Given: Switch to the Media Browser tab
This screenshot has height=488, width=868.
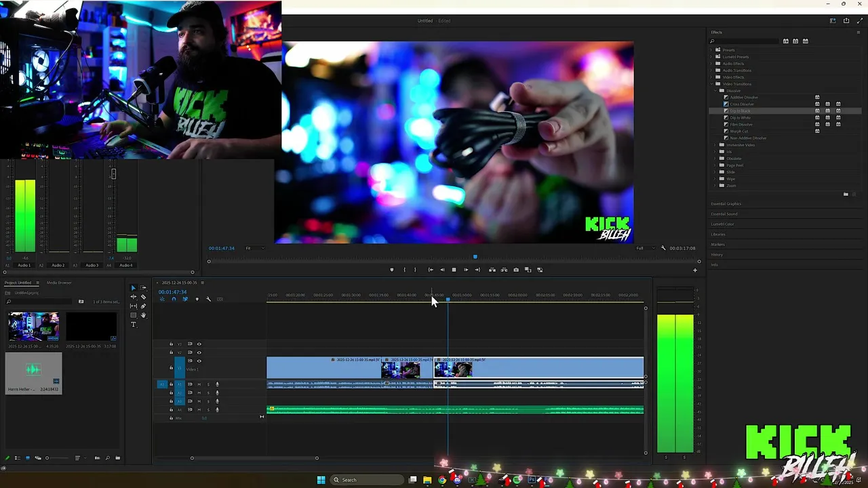Looking at the screenshot, I should tap(59, 283).
